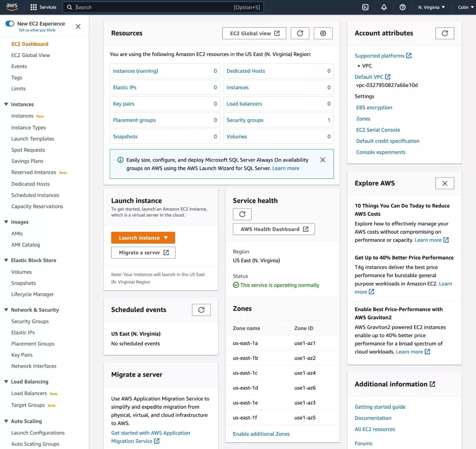Click the search magnifier icon

(69, 7)
